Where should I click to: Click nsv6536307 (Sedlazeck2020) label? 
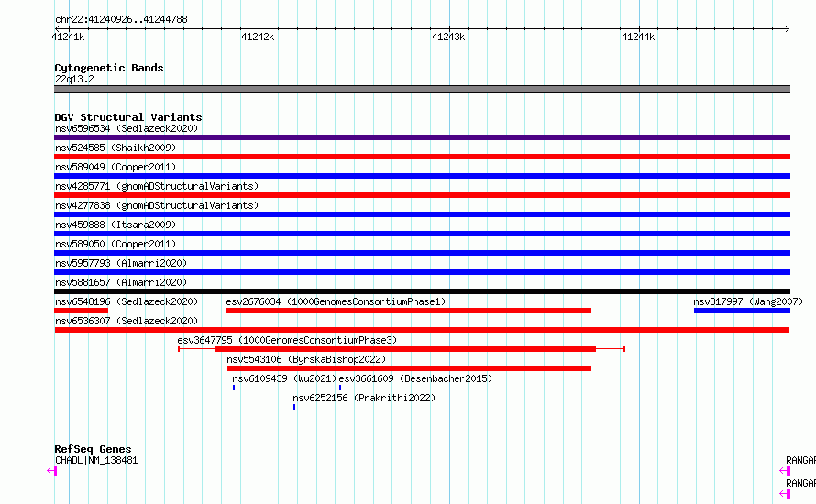[127, 321]
